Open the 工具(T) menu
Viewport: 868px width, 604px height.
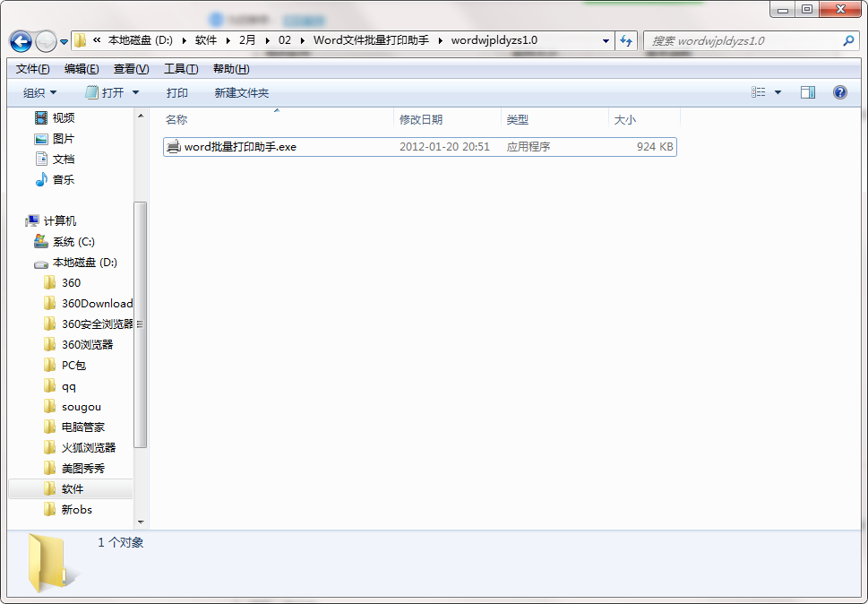[181, 69]
